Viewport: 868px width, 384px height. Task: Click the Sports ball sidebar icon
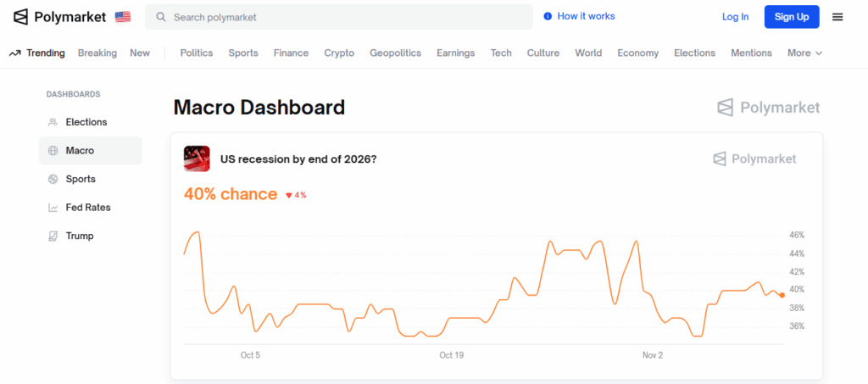(x=53, y=179)
